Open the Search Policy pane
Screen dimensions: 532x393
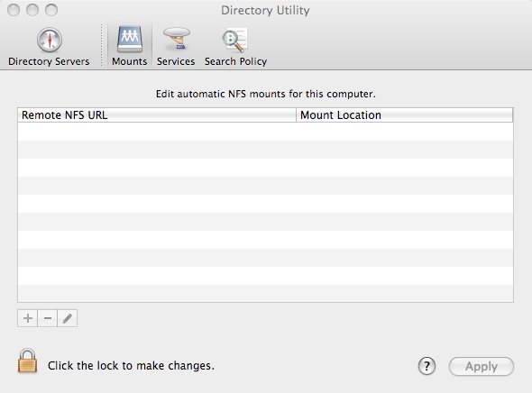point(235,47)
